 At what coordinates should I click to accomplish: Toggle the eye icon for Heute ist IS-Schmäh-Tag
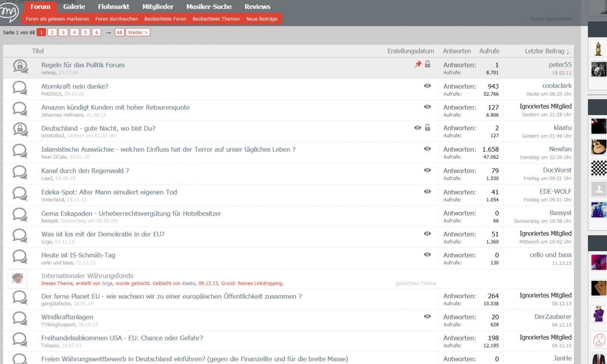coord(427,255)
